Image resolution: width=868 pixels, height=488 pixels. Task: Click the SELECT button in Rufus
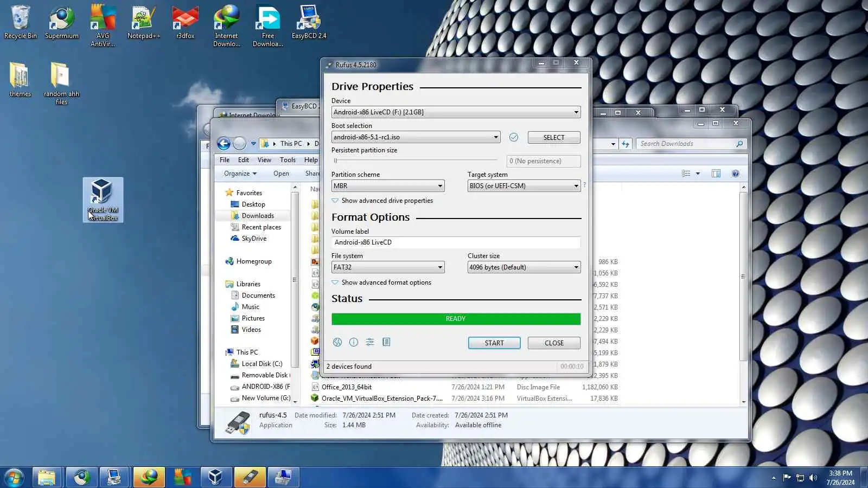(554, 138)
